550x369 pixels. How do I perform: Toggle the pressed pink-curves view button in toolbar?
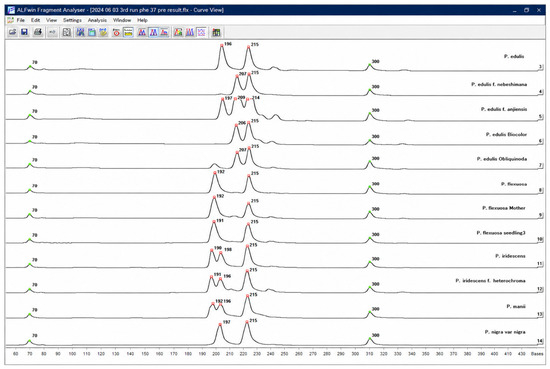201,33
